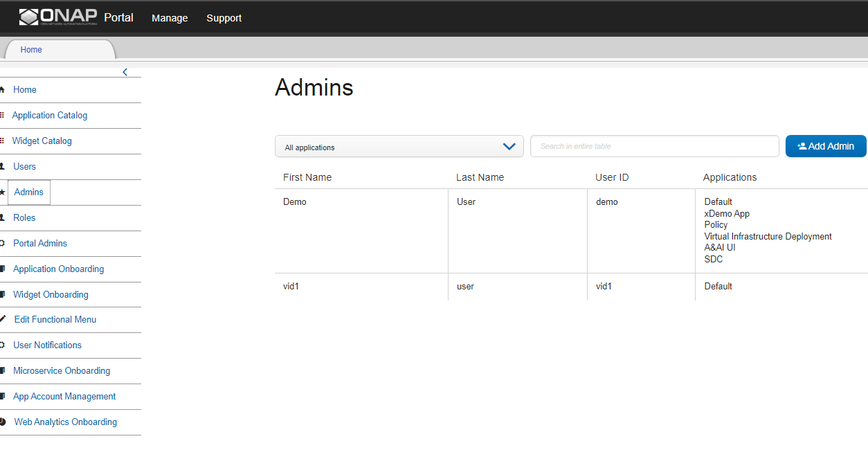This screenshot has width=868, height=450.
Task: Select the Demo first name cell
Action: [295, 202]
